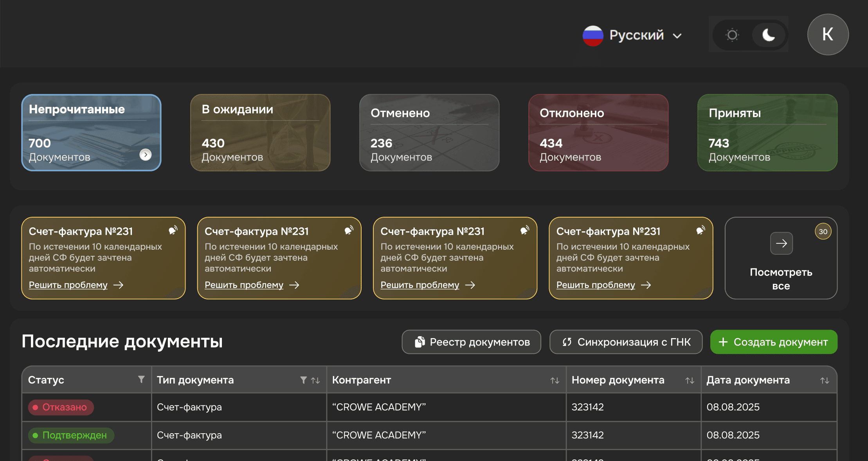Click Создать документ button
This screenshot has height=461, width=868.
coord(774,342)
